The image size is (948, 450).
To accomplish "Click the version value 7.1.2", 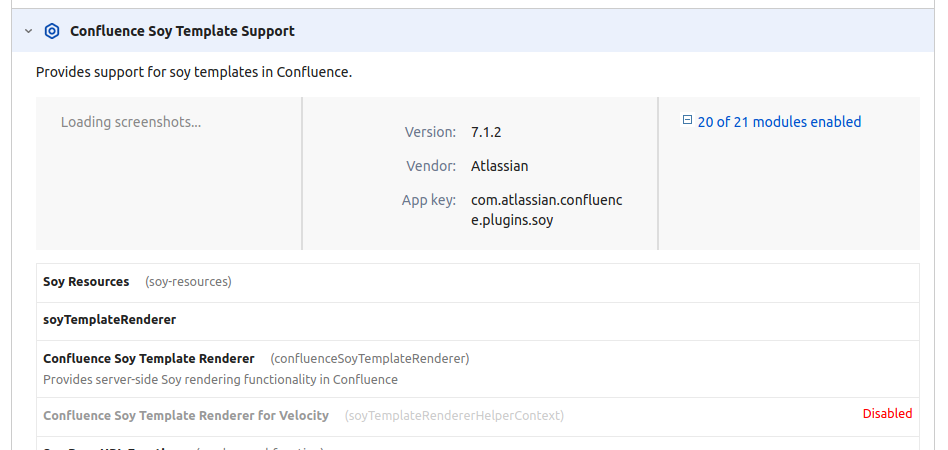I will (x=486, y=132).
